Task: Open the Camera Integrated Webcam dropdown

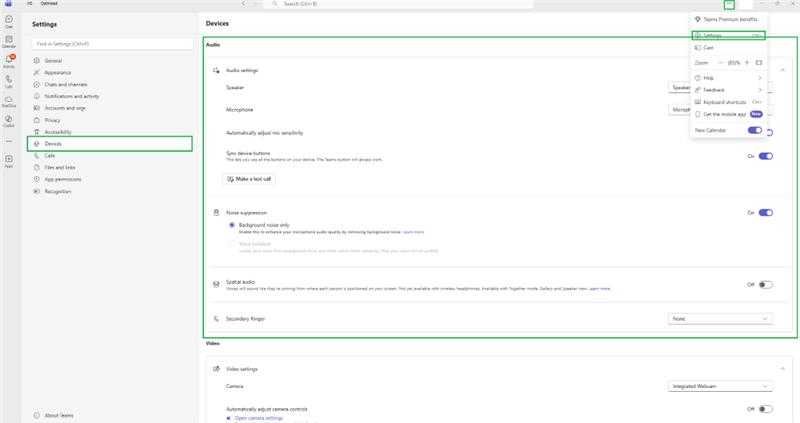Action: (x=720, y=386)
